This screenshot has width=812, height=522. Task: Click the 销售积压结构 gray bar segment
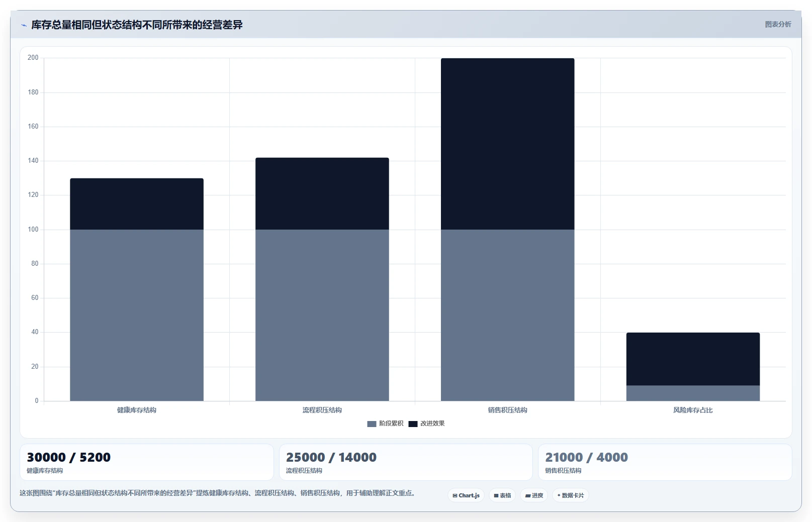pyautogui.click(x=508, y=315)
